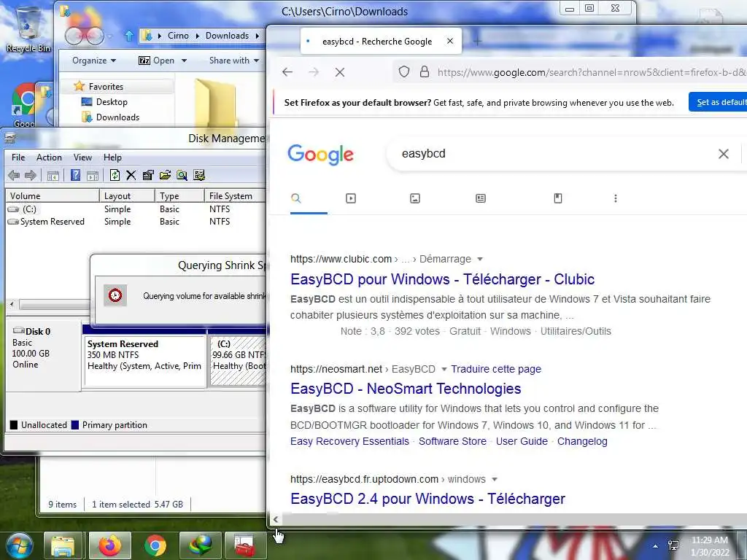747x560 pixels.
Task: Click magnifier Explore icon in Disk Management toolbar
Action: 182,175
